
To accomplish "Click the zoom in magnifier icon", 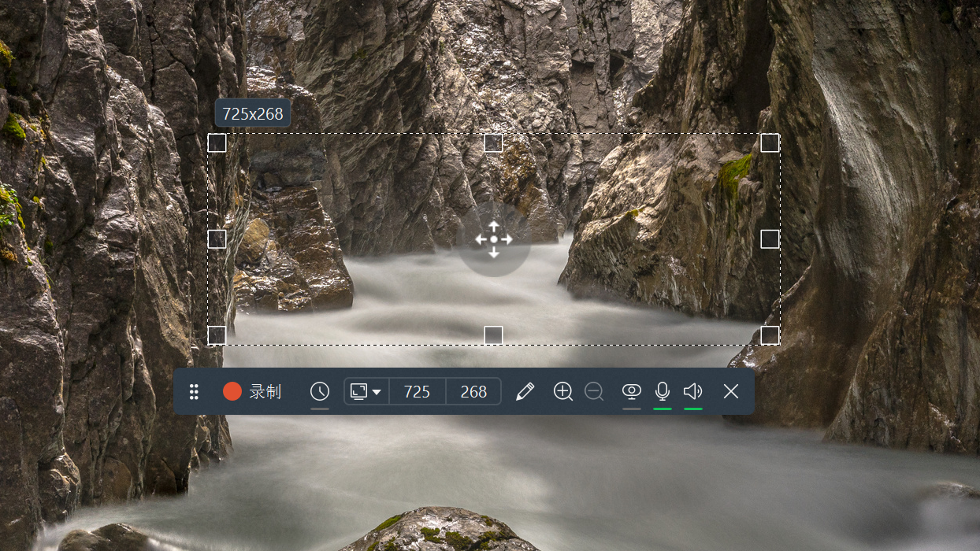I will [563, 391].
